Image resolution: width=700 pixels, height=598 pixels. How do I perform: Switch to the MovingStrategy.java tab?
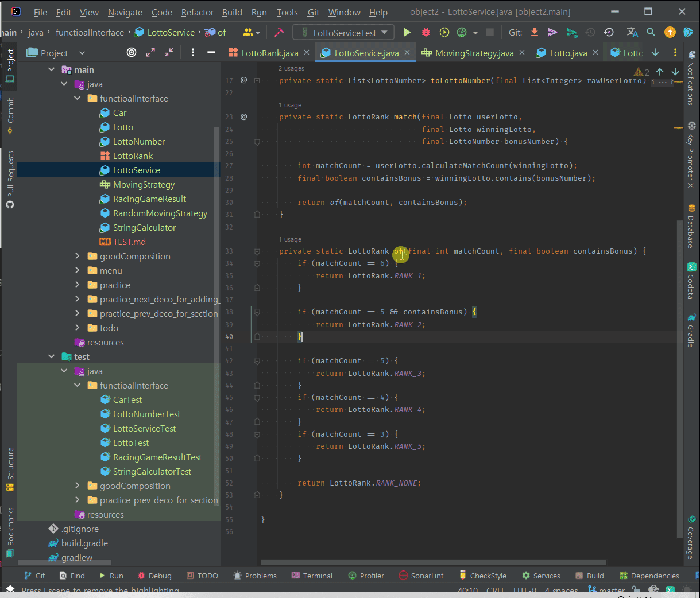tap(473, 53)
